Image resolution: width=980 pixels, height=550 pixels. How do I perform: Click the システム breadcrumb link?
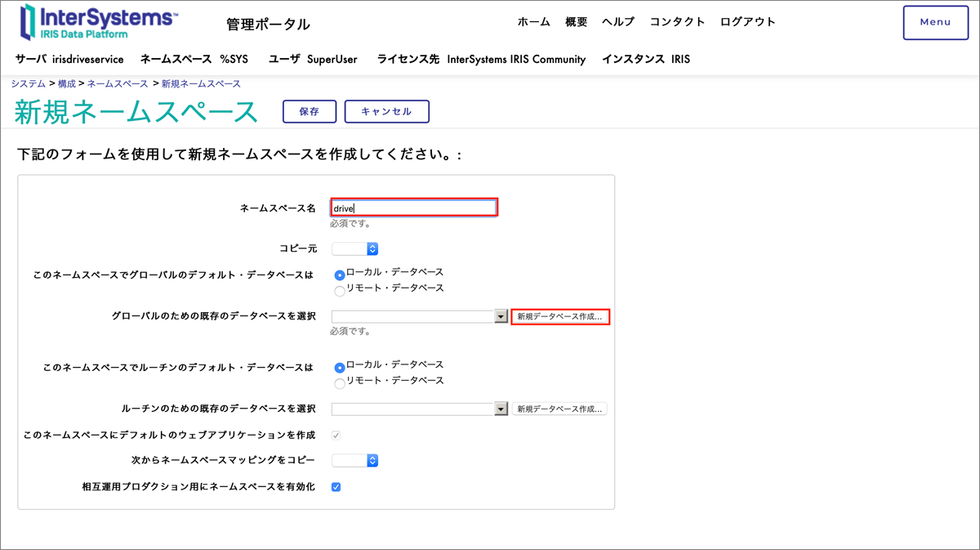coord(28,84)
